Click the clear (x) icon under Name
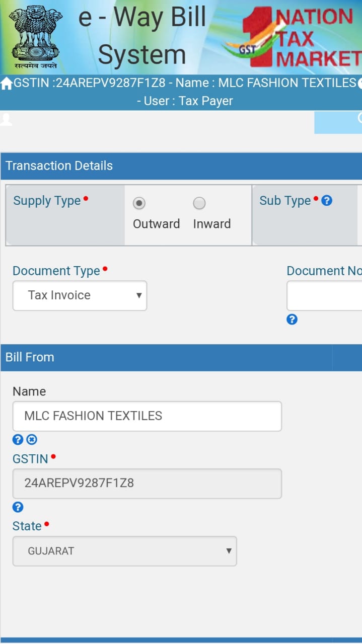 (x=32, y=440)
